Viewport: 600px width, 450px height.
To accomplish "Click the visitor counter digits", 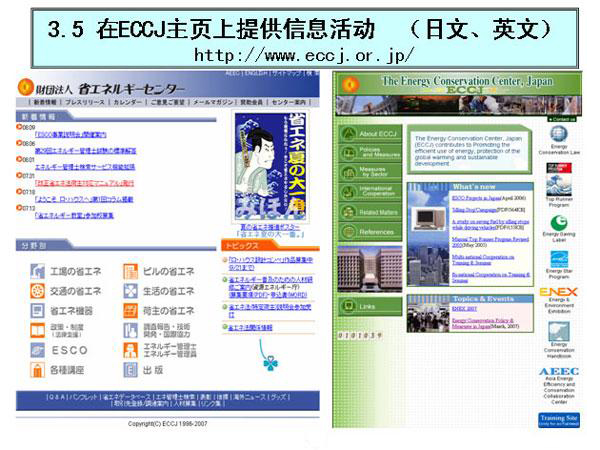I will click(360, 335).
